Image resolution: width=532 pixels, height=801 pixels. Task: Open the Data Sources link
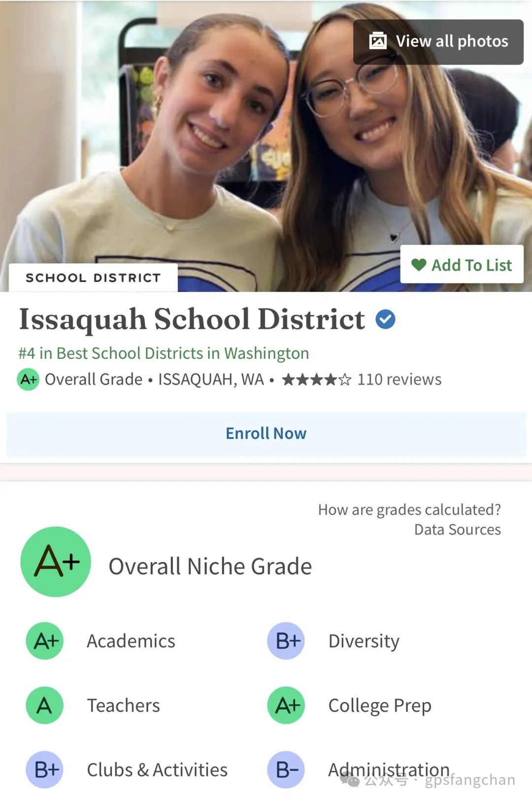[x=457, y=530]
